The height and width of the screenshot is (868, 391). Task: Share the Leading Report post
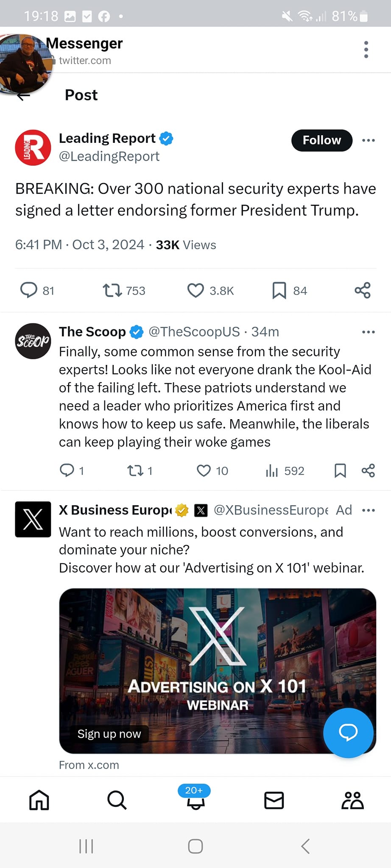click(x=363, y=290)
